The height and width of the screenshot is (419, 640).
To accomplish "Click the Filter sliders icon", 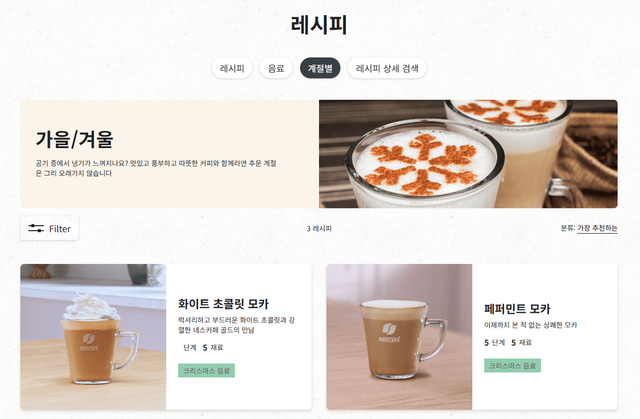I will 36,228.
